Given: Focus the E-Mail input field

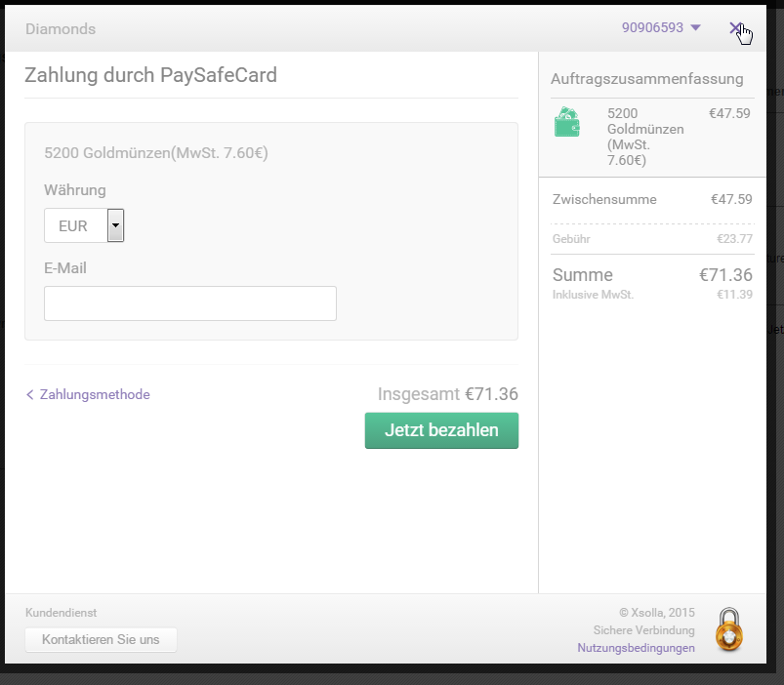Looking at the screenshot, I should tap(190, 303).
